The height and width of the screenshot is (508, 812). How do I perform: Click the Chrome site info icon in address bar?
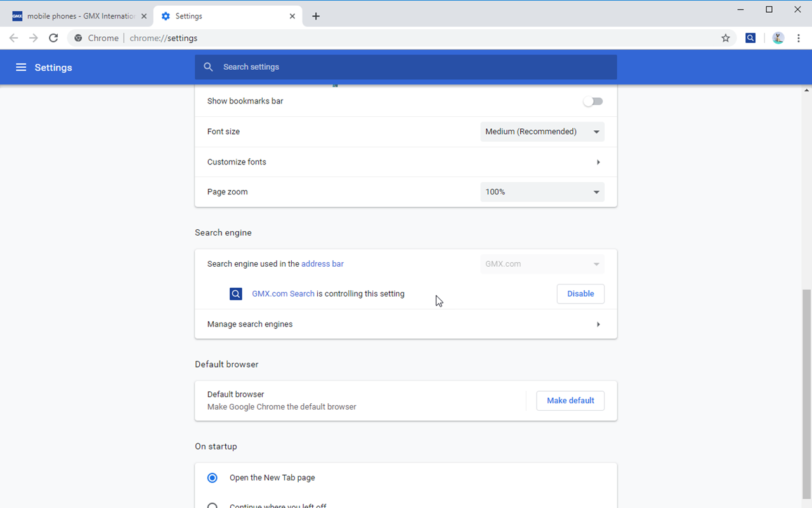(78, 38)
